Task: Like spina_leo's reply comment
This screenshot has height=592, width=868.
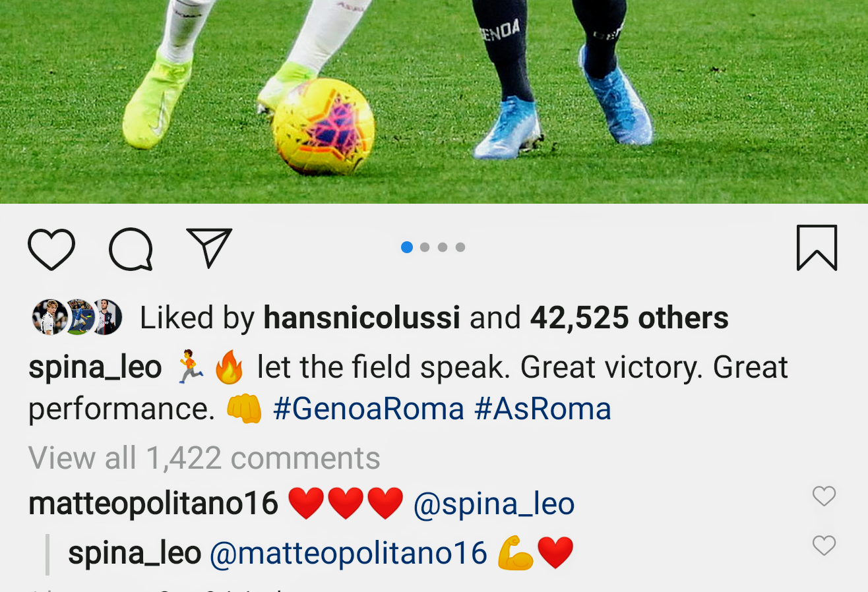Action: point(824,546)
